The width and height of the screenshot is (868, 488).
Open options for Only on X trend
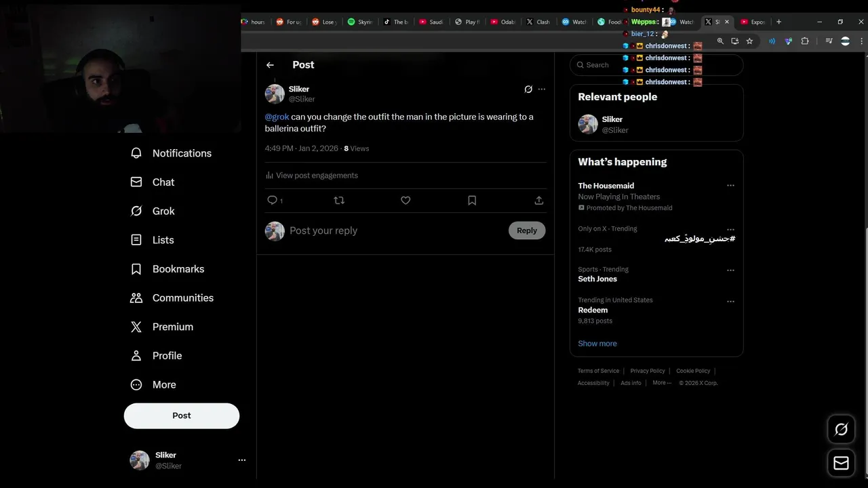coord(730,229)
